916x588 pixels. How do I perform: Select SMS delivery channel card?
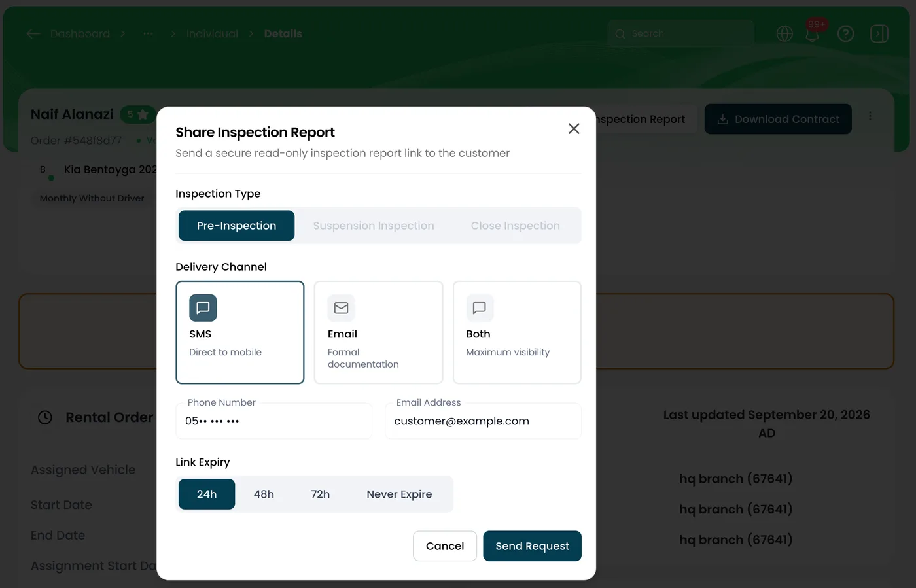(x=240, y=332)
